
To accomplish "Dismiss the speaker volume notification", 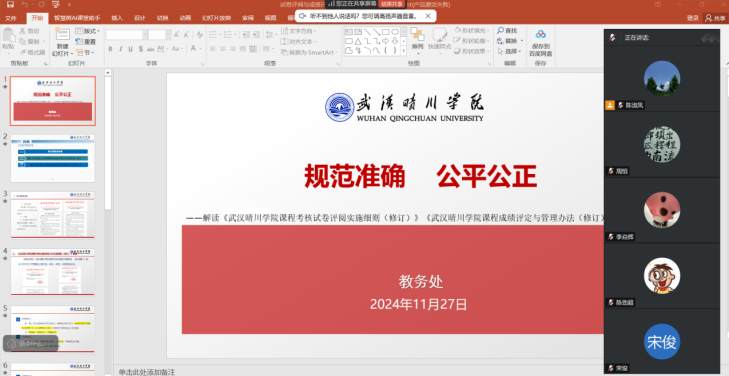I will pos(428,16).
